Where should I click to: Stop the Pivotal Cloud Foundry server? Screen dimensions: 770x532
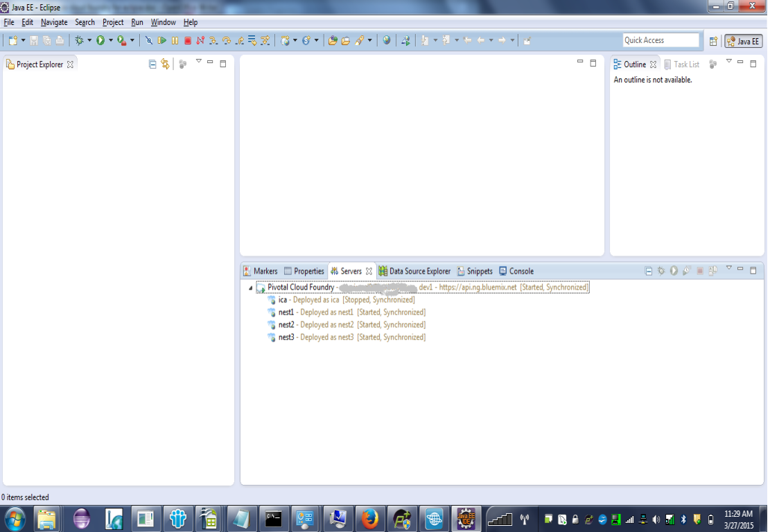click(x=699, y=271)
